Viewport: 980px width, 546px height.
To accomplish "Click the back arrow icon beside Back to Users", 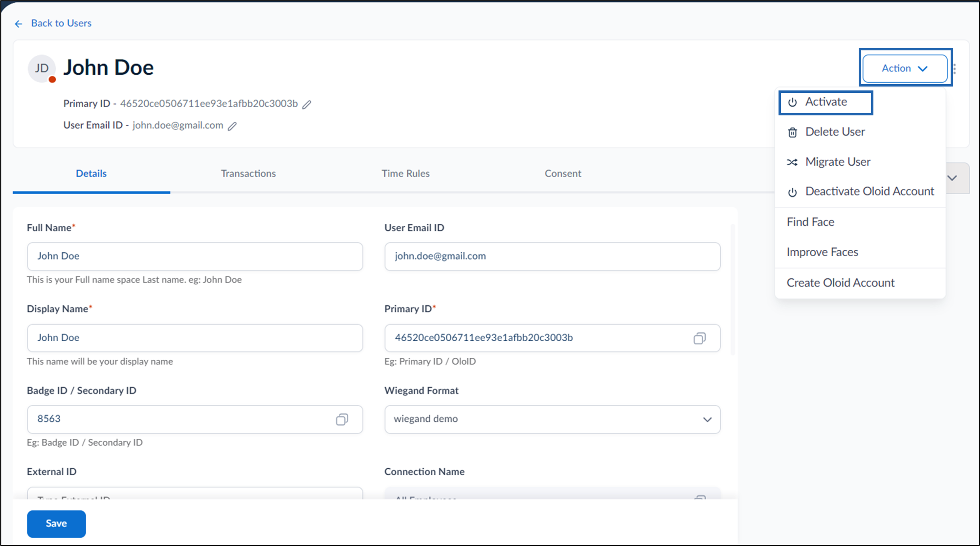I will [x=19, y=23].
